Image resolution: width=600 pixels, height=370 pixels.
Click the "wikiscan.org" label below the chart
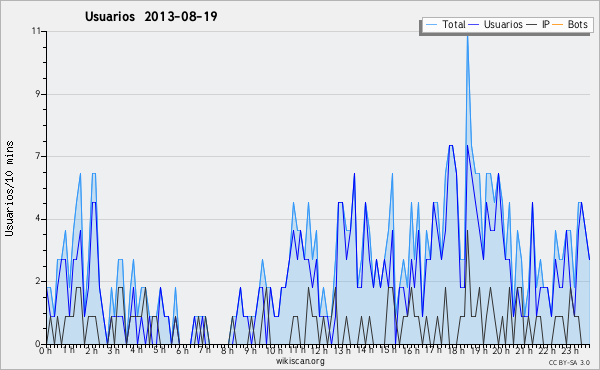click(300, 361)
